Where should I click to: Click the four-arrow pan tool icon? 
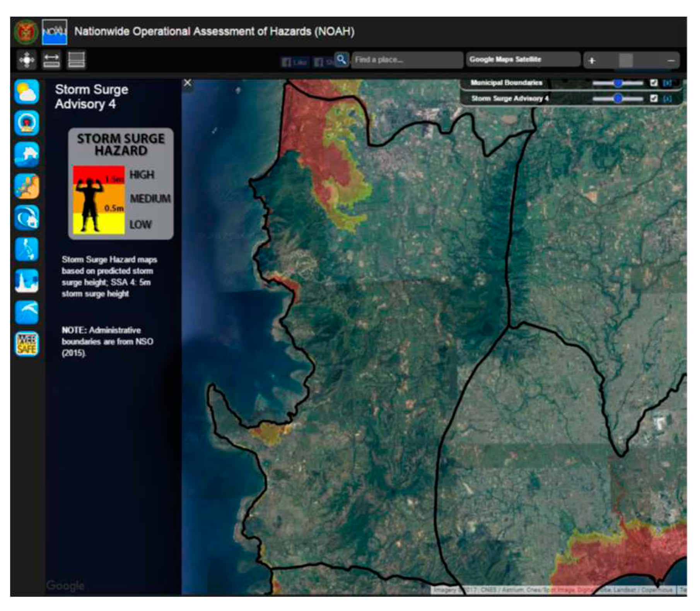click(x=27, y=60)
